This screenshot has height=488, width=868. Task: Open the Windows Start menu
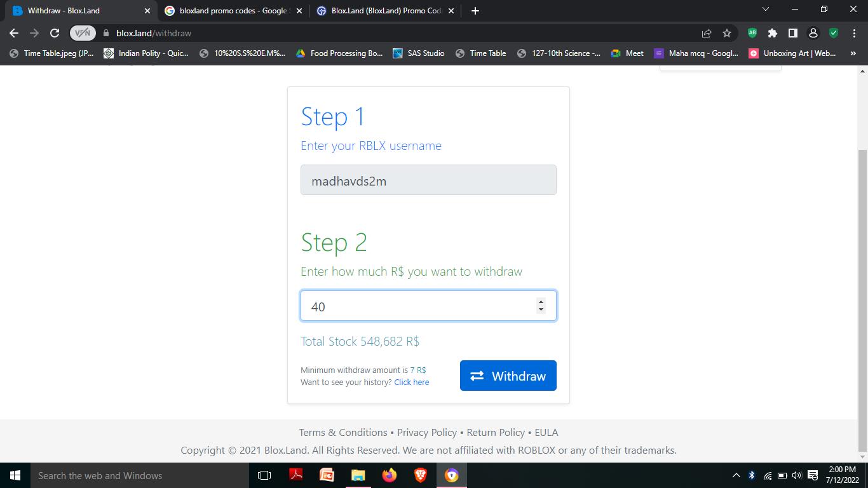click(x=15, y=475)
